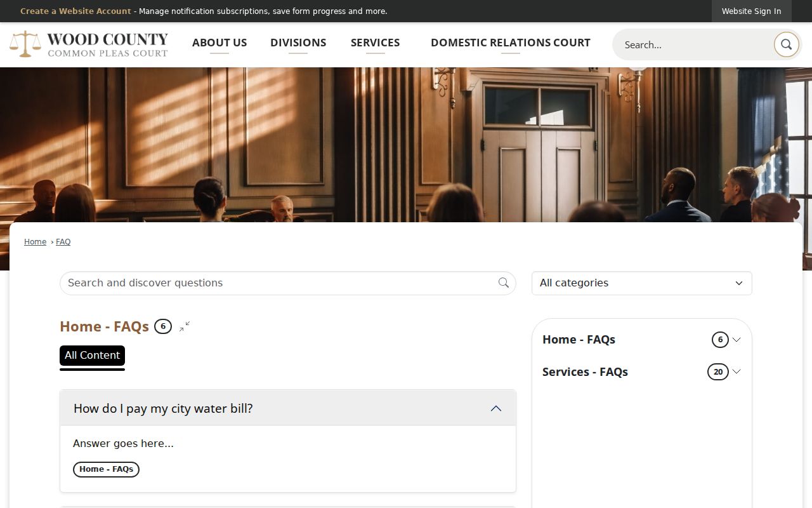The height and width of the screenshot is (508, 812).
Task: Open the Divisions menu
Action: click(x=298, y=43)
